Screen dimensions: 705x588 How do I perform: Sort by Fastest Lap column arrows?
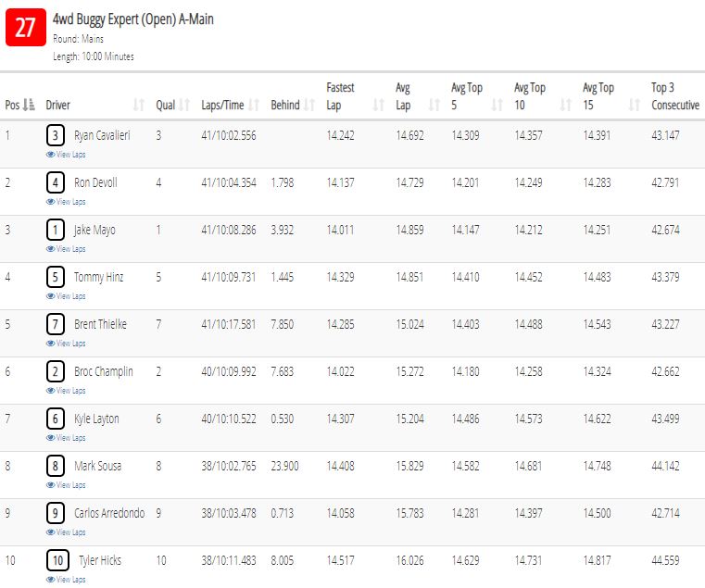pos(379,106)
